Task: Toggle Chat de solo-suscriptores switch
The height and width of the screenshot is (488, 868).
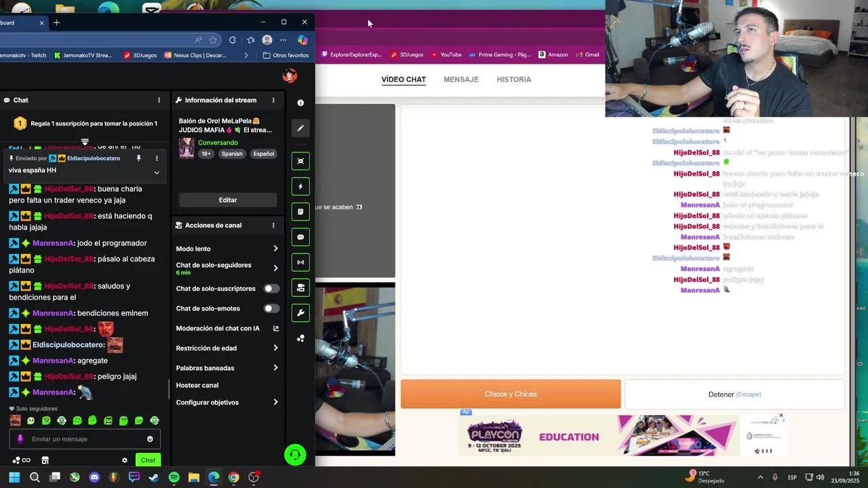Action: pos(271,289)
